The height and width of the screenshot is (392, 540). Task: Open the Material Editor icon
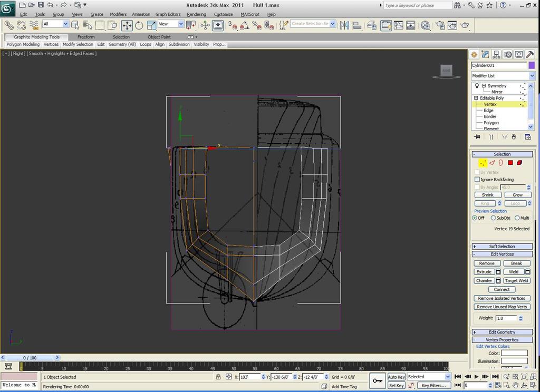[426, 25]
